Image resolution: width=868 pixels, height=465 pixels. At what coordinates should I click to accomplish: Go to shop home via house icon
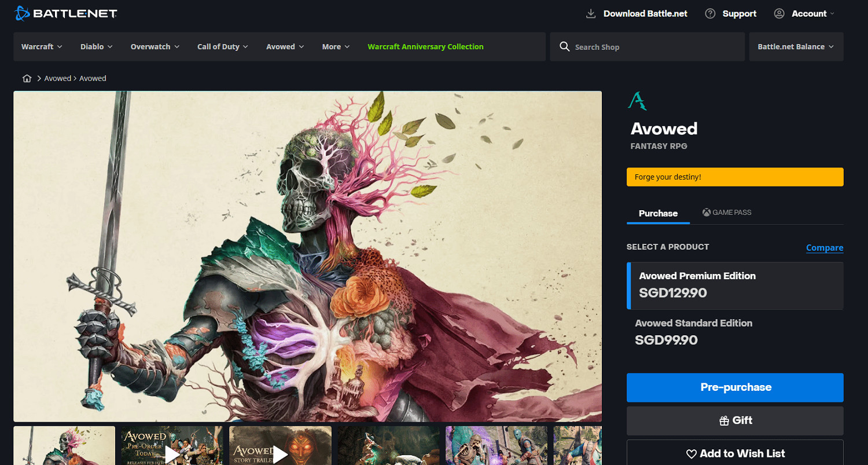pos(27,79)
